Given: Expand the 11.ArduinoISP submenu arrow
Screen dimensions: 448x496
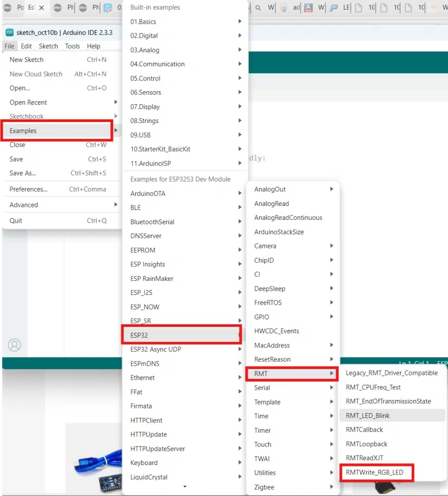Looking at the screenshot, I should pyautogui.click(x=240, y=163).
